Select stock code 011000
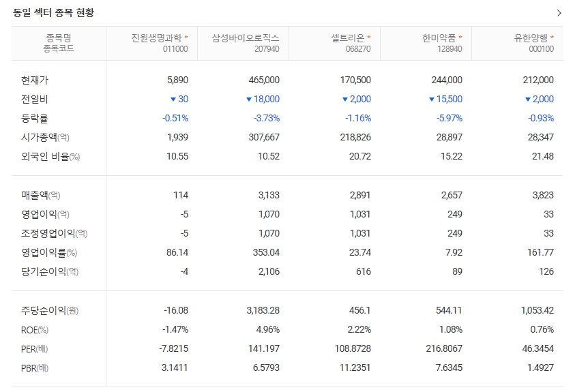The height and width of the screenshot is (392, 575). point(175,49)
